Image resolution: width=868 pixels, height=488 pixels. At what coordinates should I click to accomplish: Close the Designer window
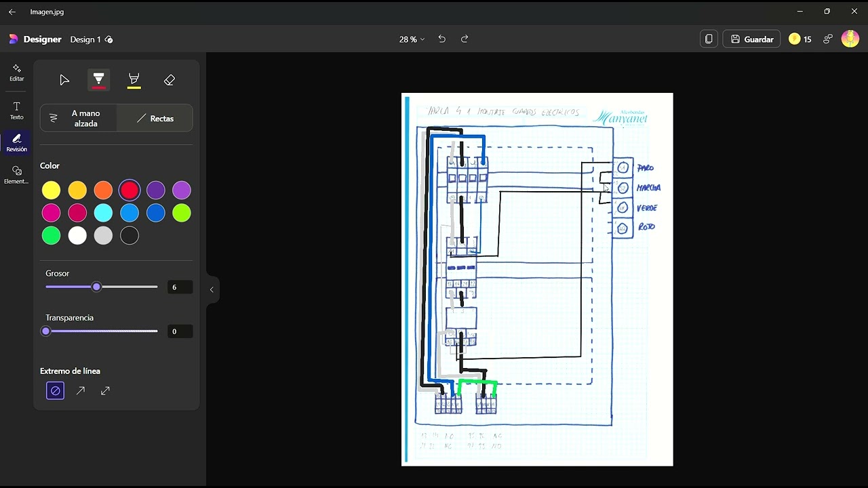[854, 12]
